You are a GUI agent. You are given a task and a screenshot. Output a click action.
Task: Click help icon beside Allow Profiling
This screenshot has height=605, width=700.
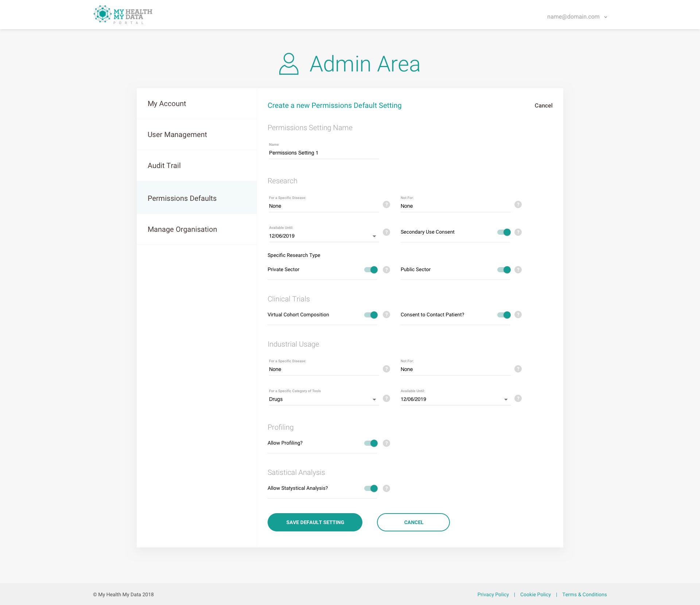pyautogui.click(x=386, y=443)
